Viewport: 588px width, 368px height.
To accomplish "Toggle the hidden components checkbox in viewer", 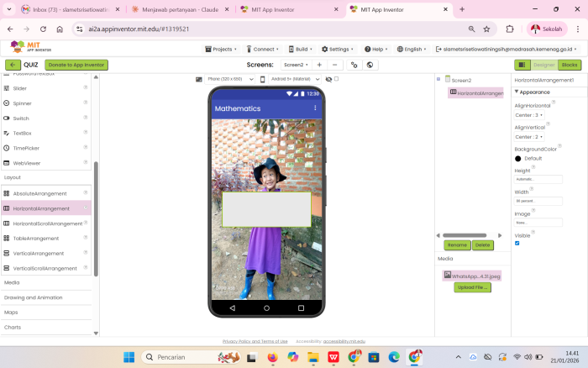I will click(336, 79).
